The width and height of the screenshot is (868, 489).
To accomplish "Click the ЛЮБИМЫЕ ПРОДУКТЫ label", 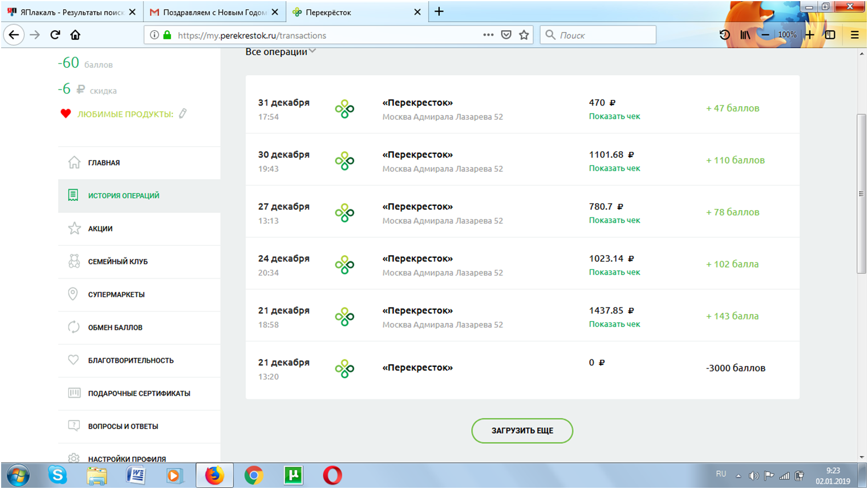I will pos(125,114).
